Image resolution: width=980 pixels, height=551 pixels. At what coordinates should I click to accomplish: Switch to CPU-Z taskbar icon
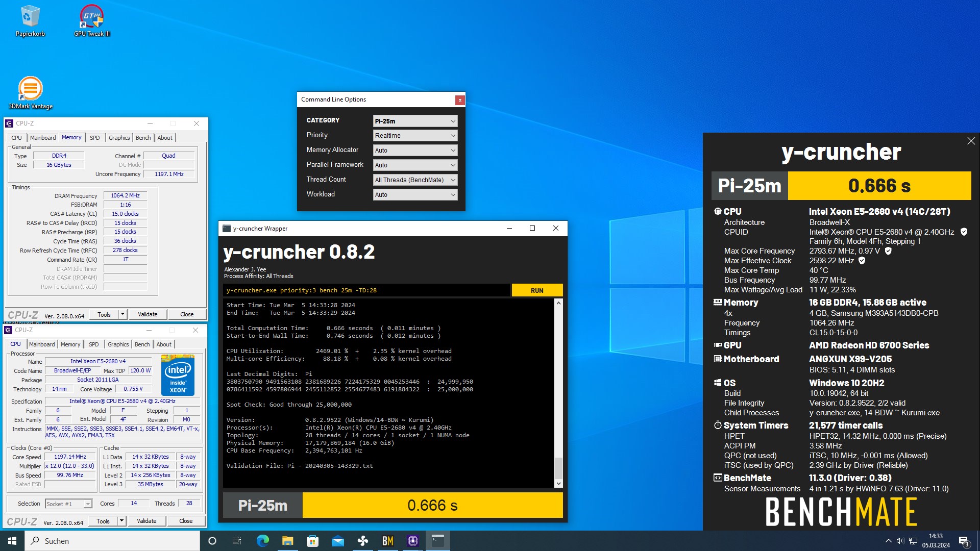412,541
